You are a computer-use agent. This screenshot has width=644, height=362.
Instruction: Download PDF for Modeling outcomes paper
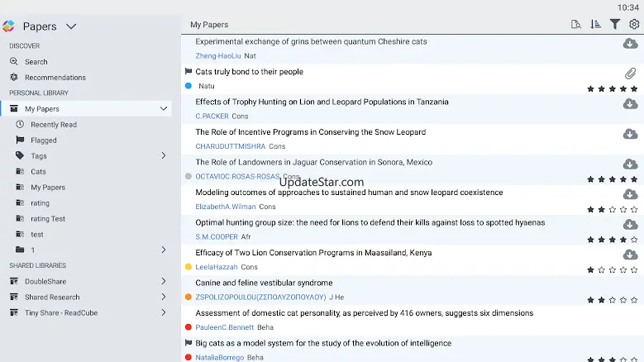pos(630,194)
